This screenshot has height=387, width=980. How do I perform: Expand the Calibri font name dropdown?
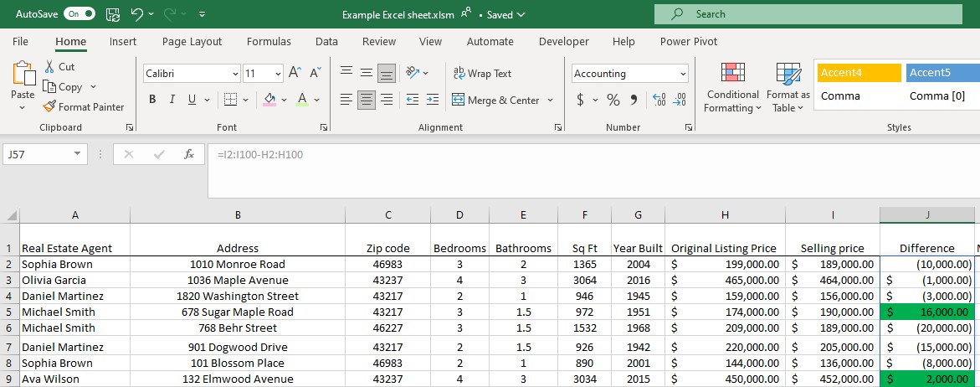tap(234, 74)
